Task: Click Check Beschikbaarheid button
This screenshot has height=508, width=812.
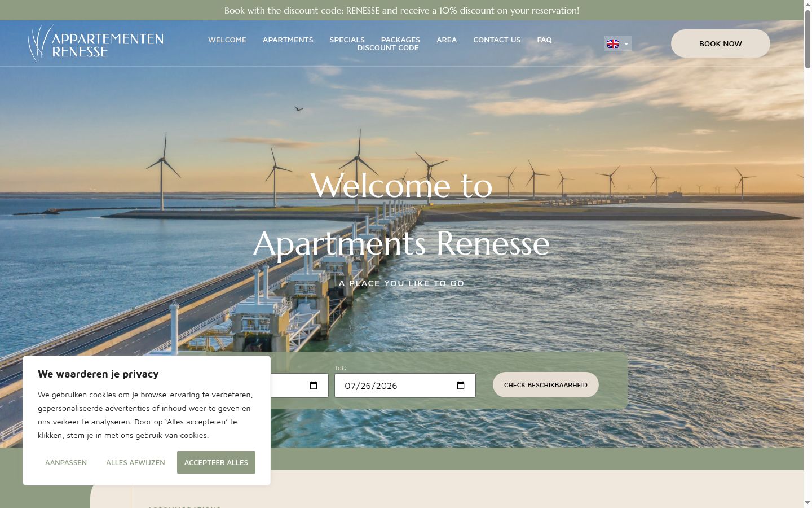Action: coord(545,385)
